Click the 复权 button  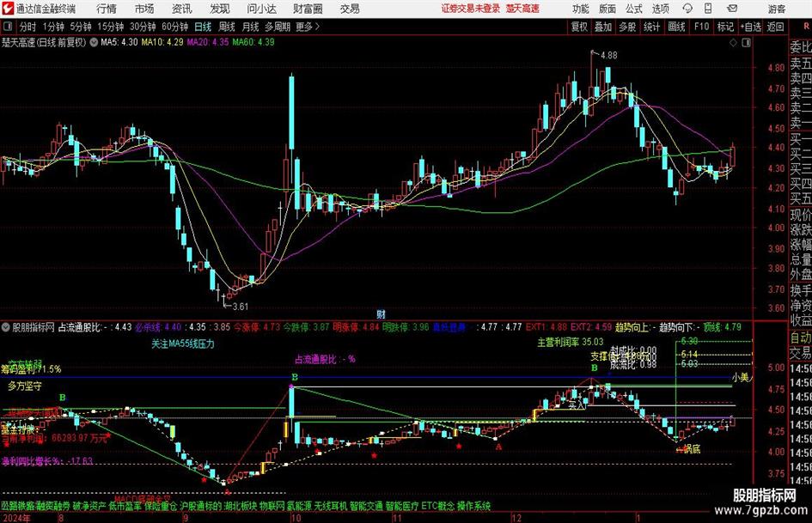[x=579, y=27]
